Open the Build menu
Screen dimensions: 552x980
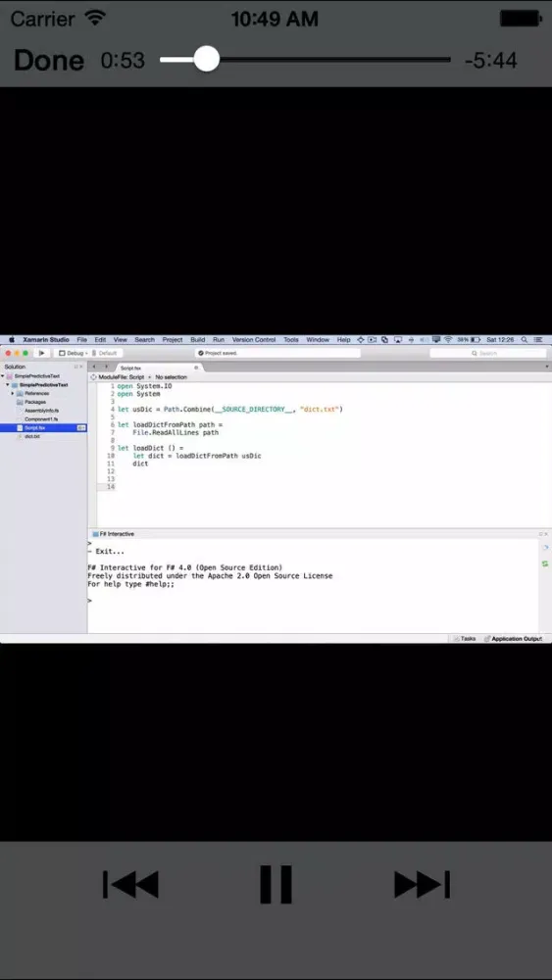point(197,339)
